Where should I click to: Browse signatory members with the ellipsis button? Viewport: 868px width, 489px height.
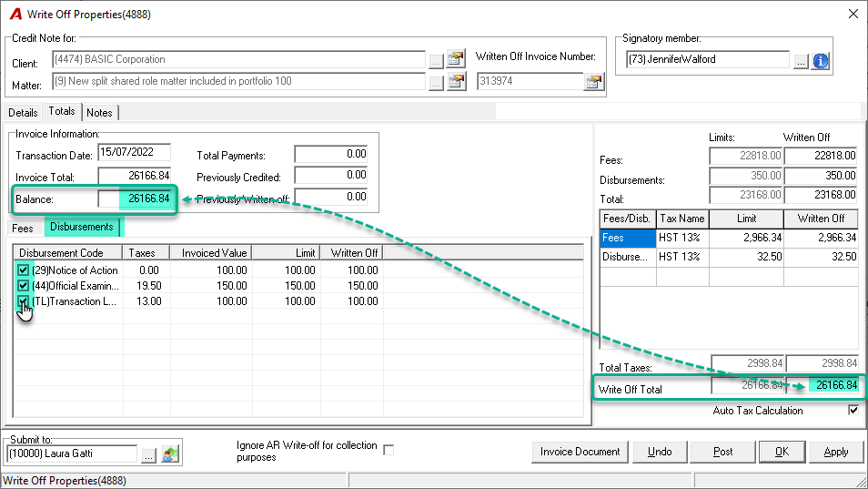pyautogui.click(x=801, y=61)
